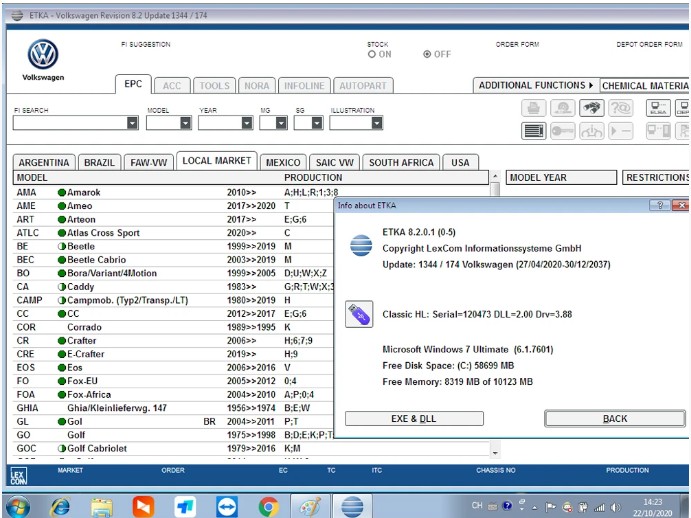
Task: Select the Stock ON radio button
Action: pos(372,54)
